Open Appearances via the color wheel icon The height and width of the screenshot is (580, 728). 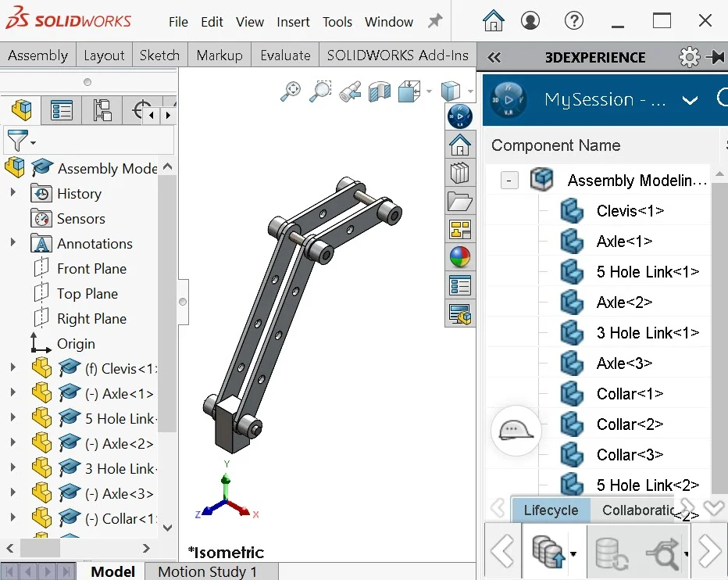[460, 258]
